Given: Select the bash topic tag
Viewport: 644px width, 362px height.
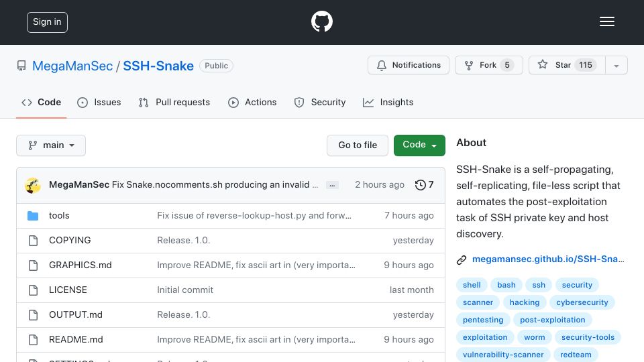Looking at the screenshot, I should click(506, 285).
